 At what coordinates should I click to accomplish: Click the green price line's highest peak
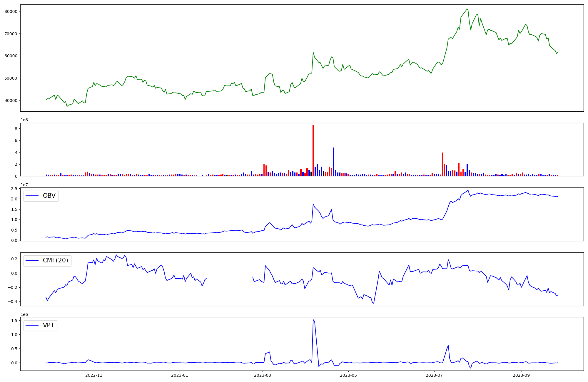468,9
